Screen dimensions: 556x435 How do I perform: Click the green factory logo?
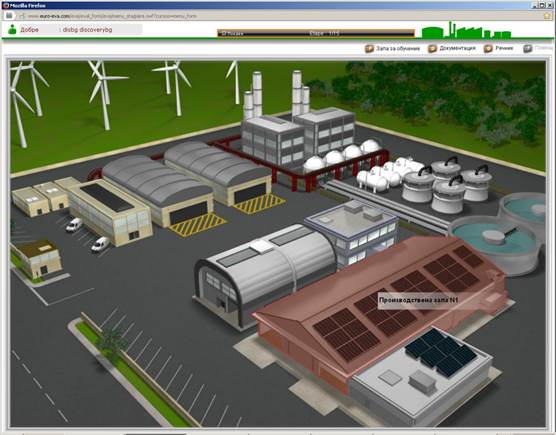coord(466,30)
